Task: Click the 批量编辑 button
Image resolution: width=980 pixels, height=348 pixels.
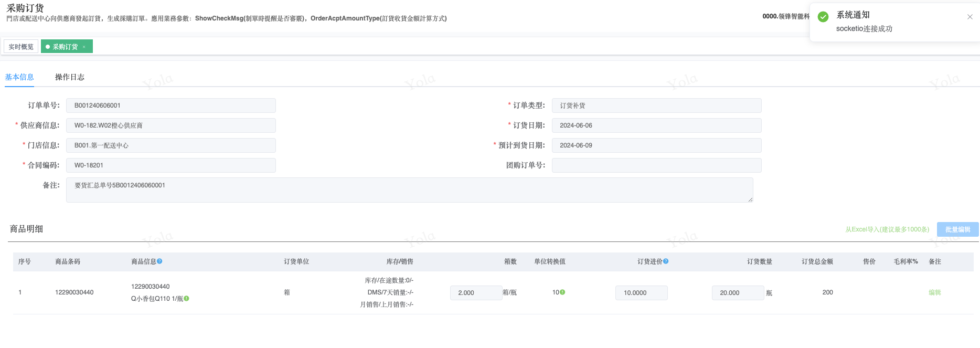Action: point(957,229)
